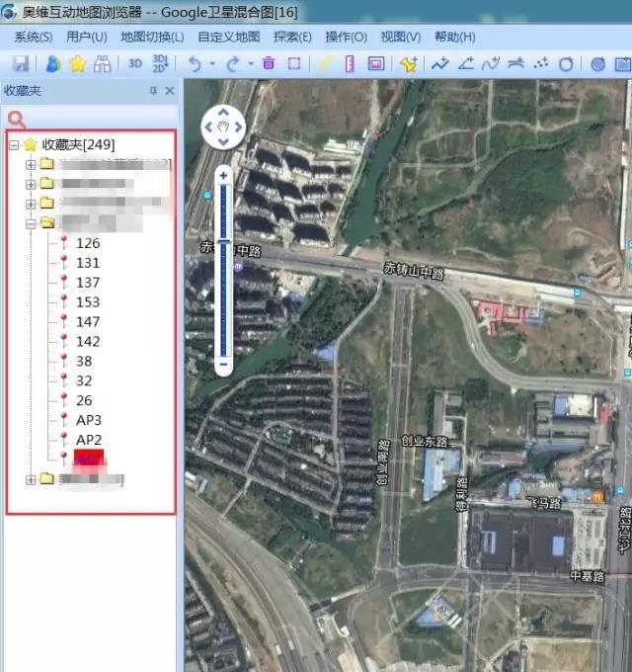Viewport: 632px width, 672px height.
Task: Click the blue globe icon in toolbar
Action: point(597,64)
